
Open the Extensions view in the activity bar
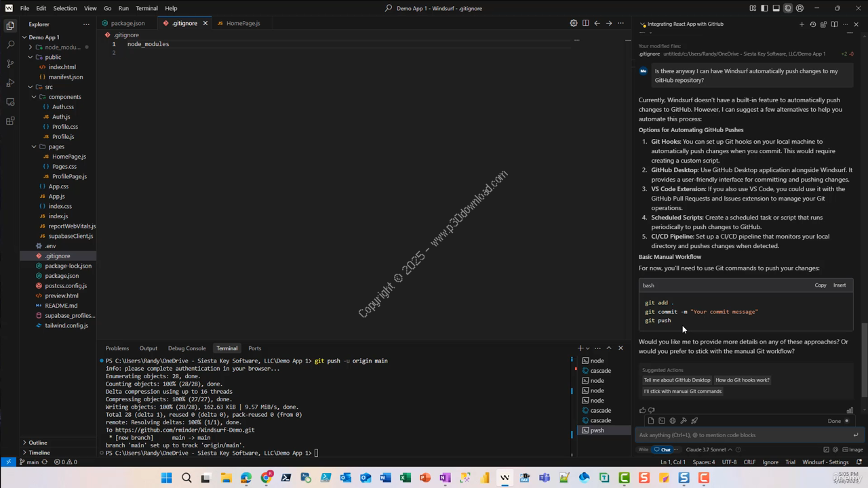10,121
